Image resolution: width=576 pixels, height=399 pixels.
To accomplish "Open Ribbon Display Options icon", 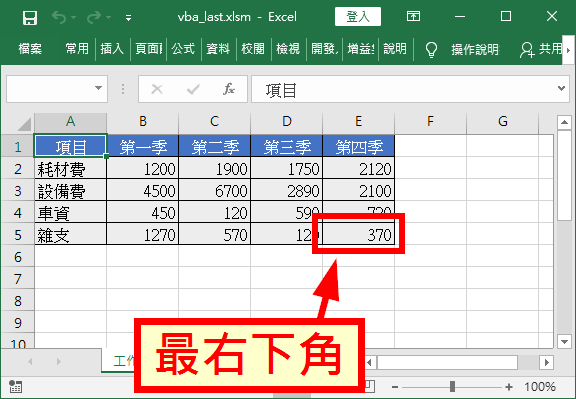I will [414, 16].
